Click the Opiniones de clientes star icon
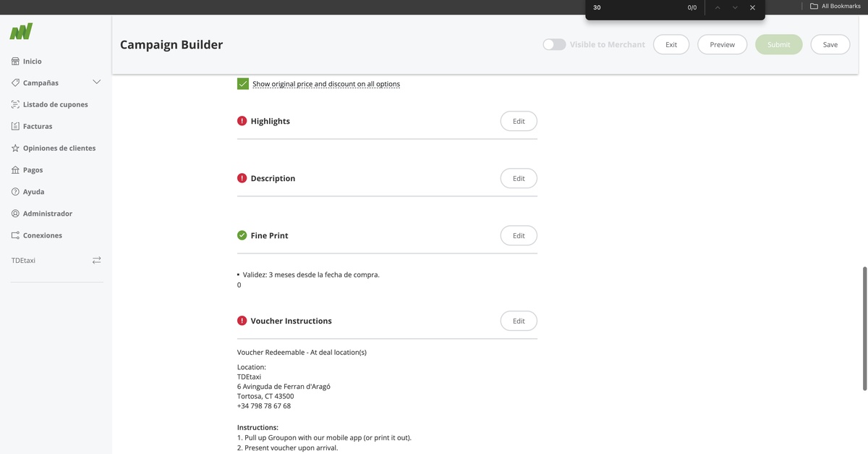The width and height of the screenshot is (868, 454). tap(15, 148)
